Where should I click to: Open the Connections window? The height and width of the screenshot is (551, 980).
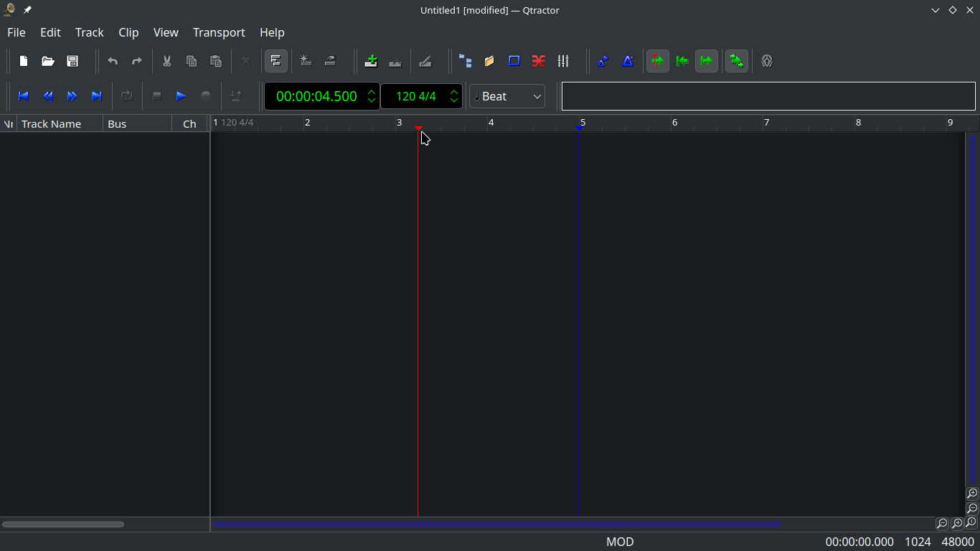click(x=538, y=61)
